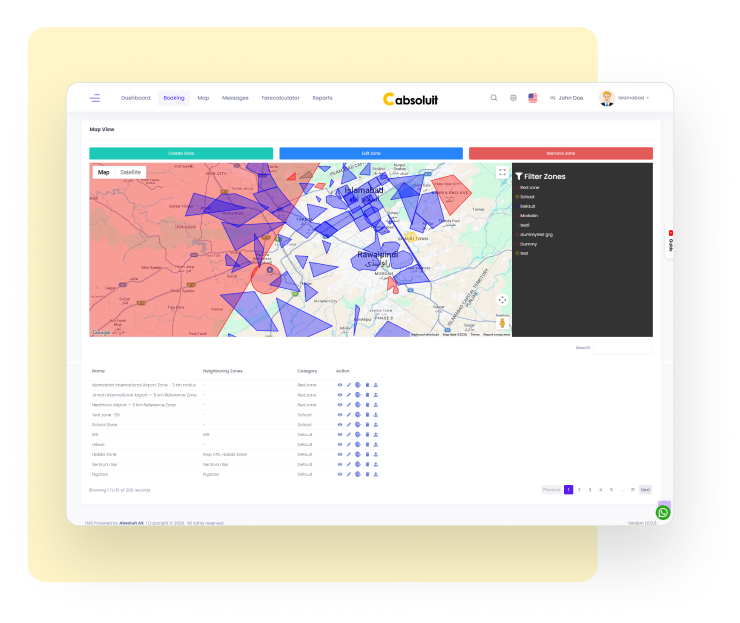This screenshot has width=740, height=623.
Task: Toggle the Default zone filter
Action: click(526, 206)
